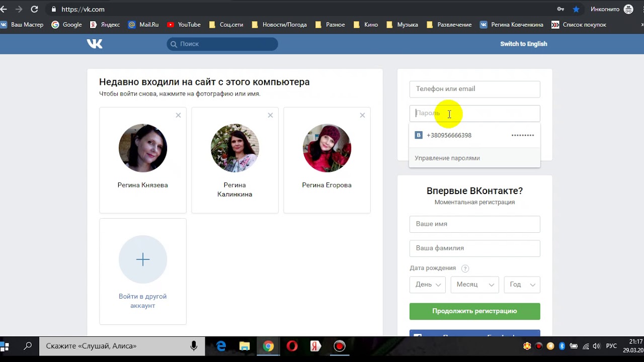Open the Регина Ковченкина bookmark
Screen dimensions: 644x362
tap(512, 25)
